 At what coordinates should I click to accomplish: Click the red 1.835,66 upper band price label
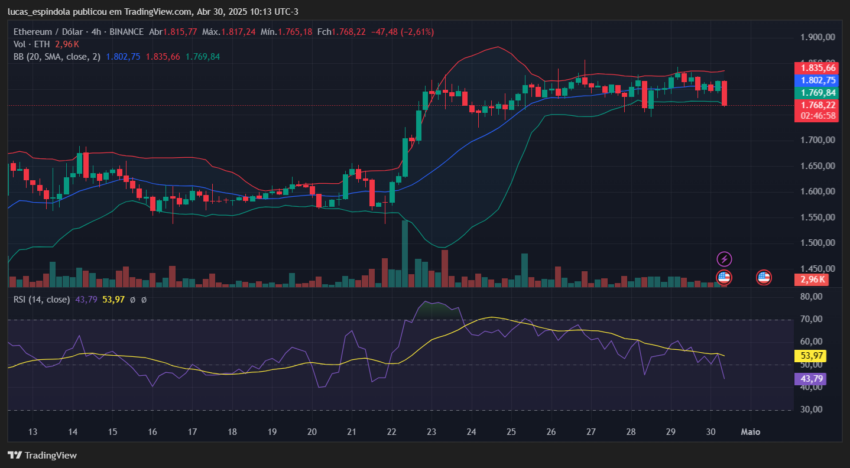coord(817,68)
